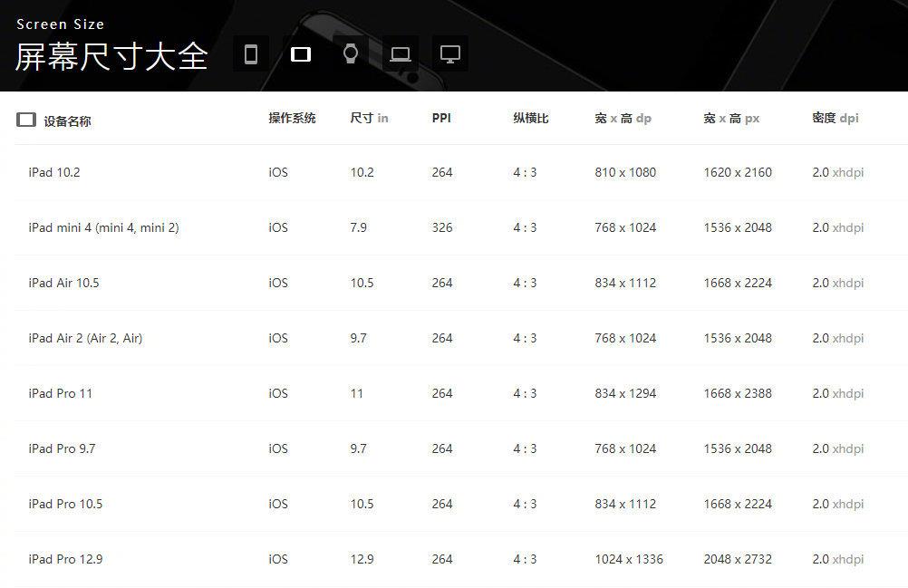This screenshot has width=908, height=588.
Task: Open the iPad Air 2 entry
Action: (85, 338)
